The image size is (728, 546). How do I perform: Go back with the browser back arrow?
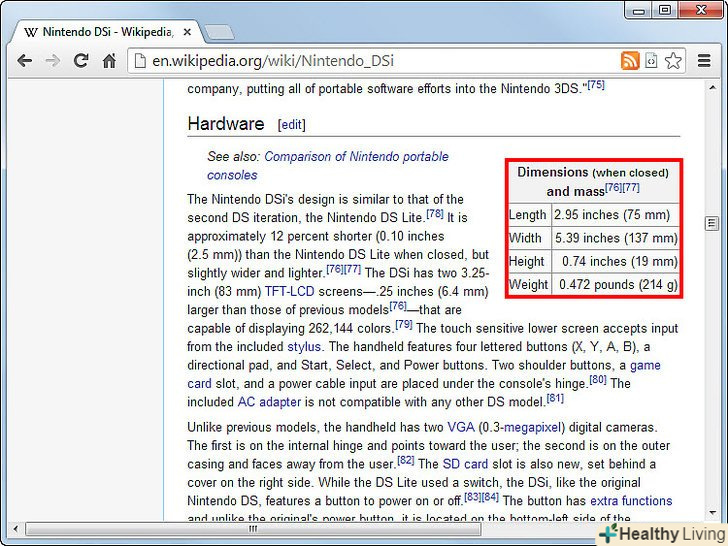[25, 61]
